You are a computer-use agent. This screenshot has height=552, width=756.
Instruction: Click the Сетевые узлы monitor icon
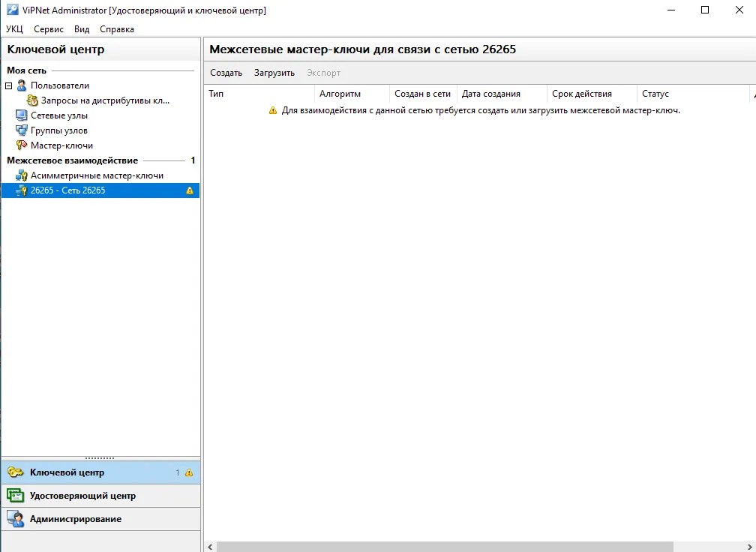(x=21, y=115)
